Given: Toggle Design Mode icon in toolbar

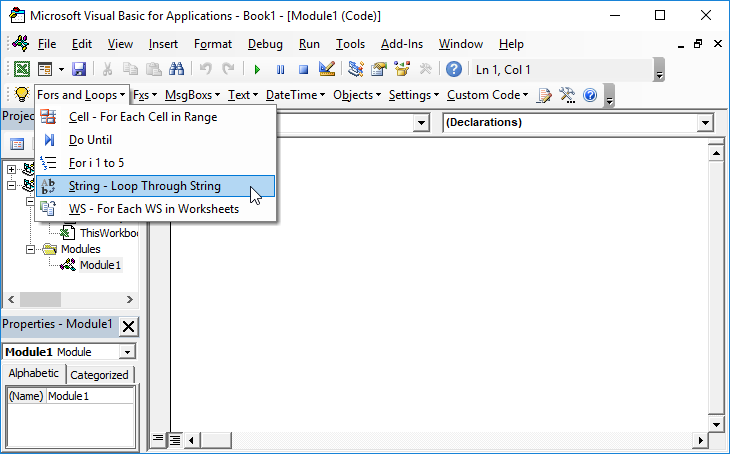Looking at the screenshot, I should tap(326, 69).
